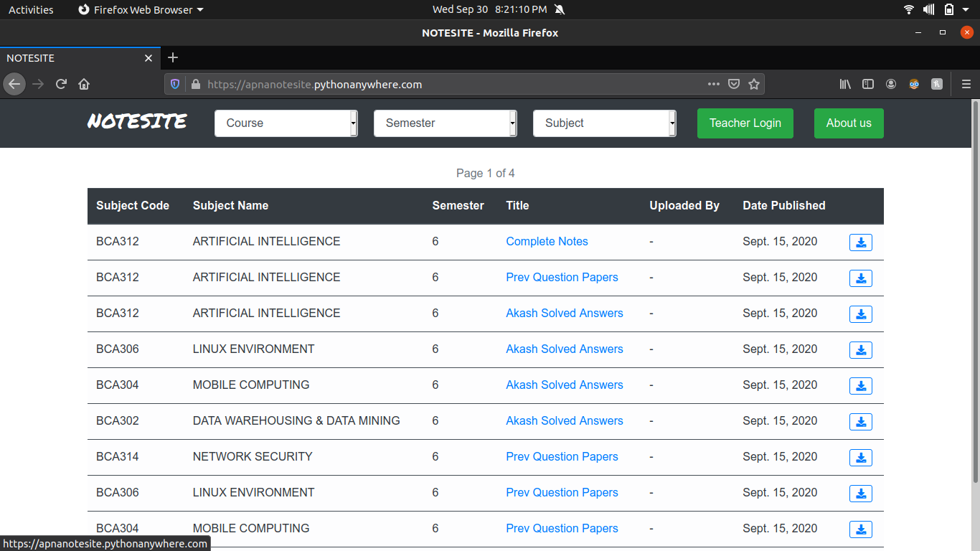Open the Semester dropdown

coord(446,123)
